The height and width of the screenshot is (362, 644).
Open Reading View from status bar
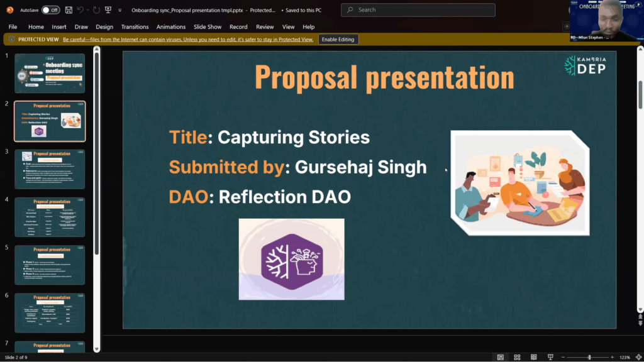(533, 357)
